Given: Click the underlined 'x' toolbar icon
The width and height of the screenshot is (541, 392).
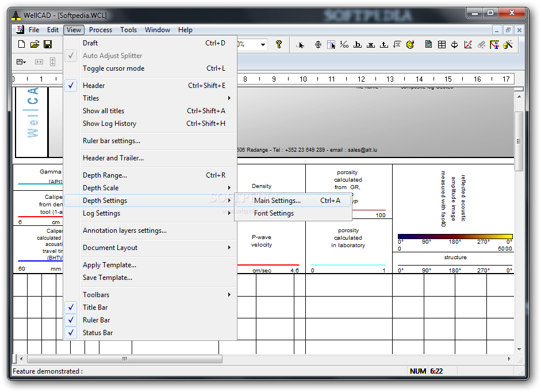Looking at the screenshot, I should (371, 44).
